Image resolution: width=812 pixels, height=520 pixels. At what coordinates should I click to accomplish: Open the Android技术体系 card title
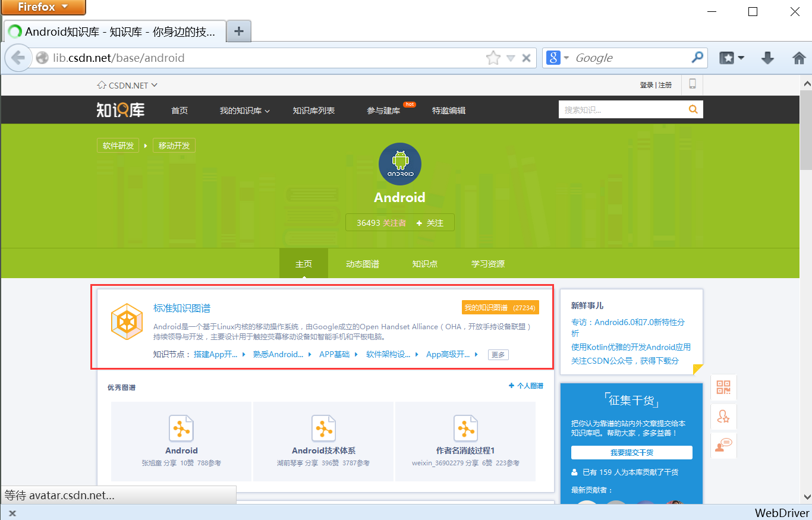pyautogui.click(x=323, y=450)
